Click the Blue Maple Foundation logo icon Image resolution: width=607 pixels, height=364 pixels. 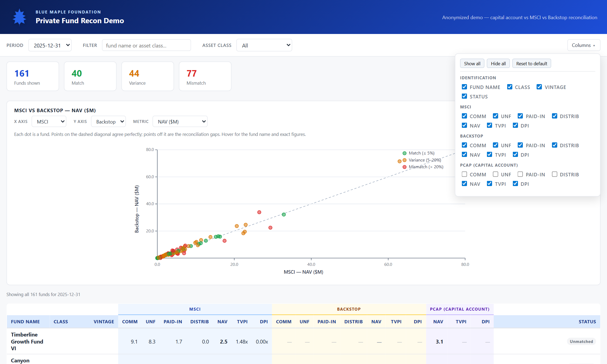coord(19,17)
